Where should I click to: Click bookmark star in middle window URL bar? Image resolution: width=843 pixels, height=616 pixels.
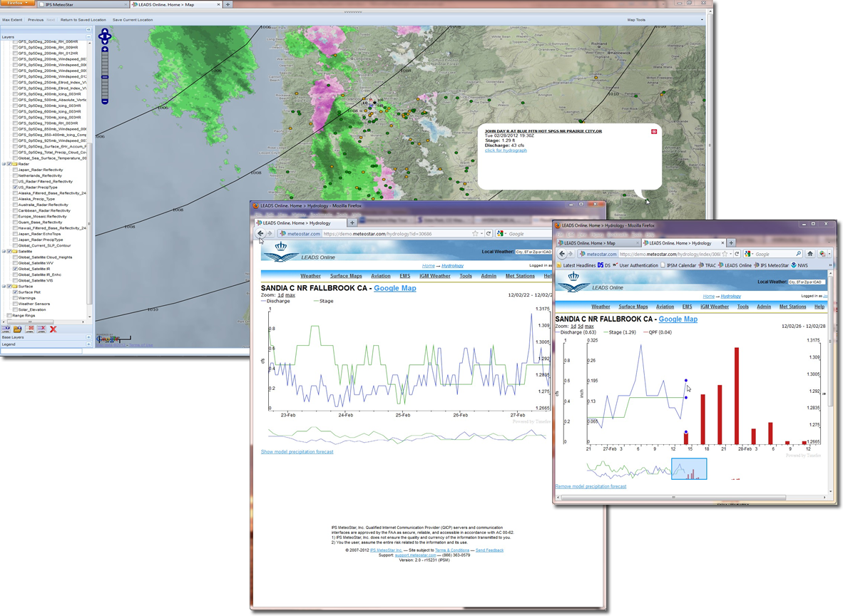tap(475, 234)
